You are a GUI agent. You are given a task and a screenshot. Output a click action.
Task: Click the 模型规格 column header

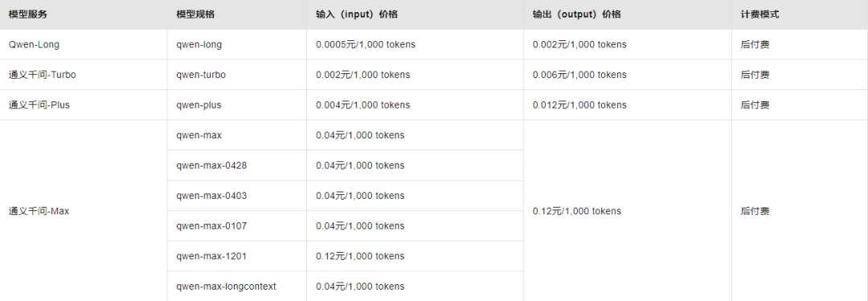point(237,15)
